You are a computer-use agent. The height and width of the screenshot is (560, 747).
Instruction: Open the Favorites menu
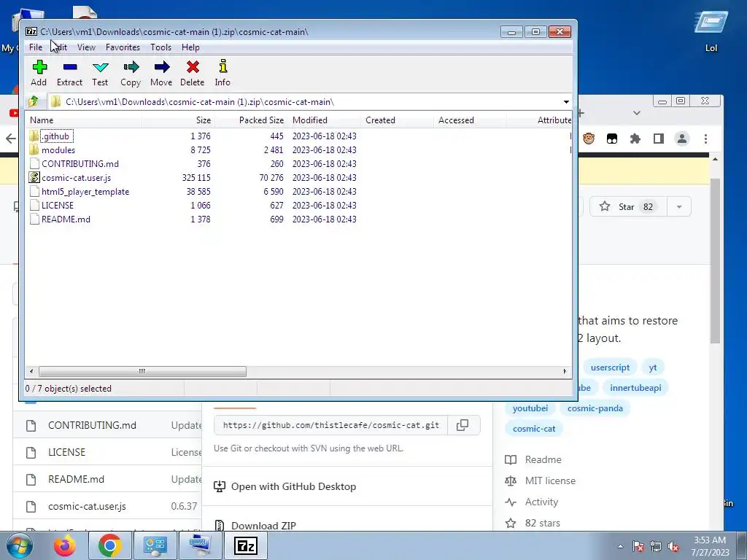123,47
